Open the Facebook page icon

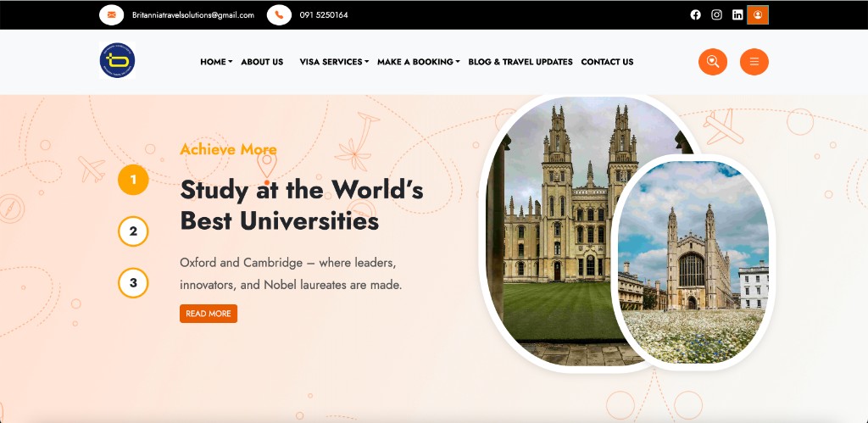tap(695, 15)
